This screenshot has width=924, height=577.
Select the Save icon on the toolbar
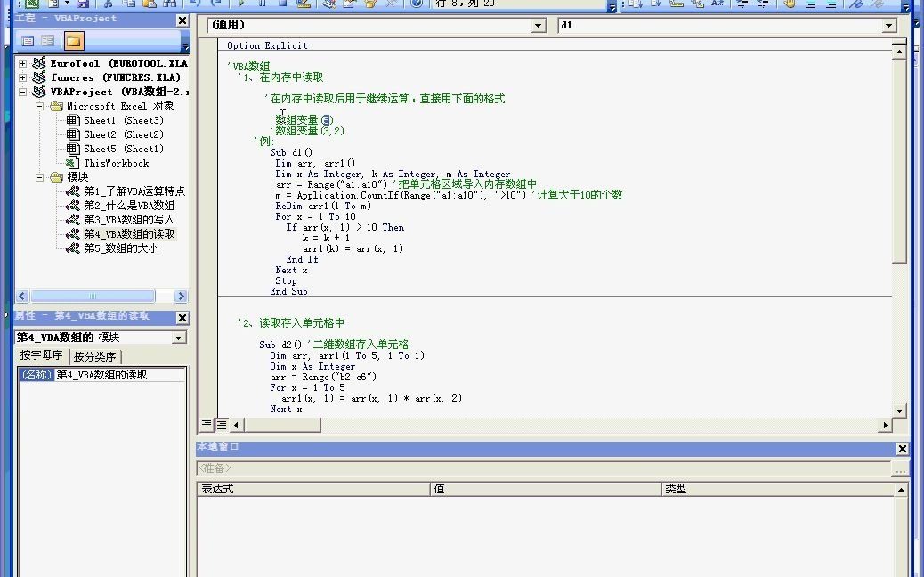tap(83, 5)
